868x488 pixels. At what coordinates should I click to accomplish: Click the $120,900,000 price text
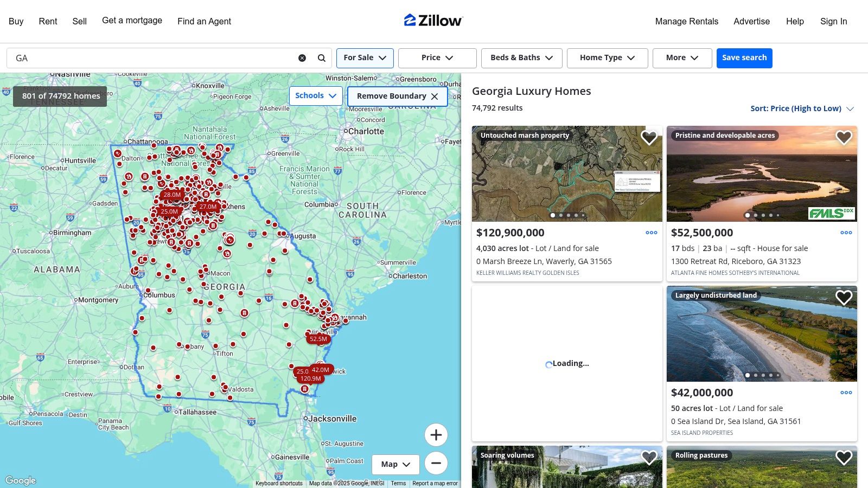coord(510,233)
